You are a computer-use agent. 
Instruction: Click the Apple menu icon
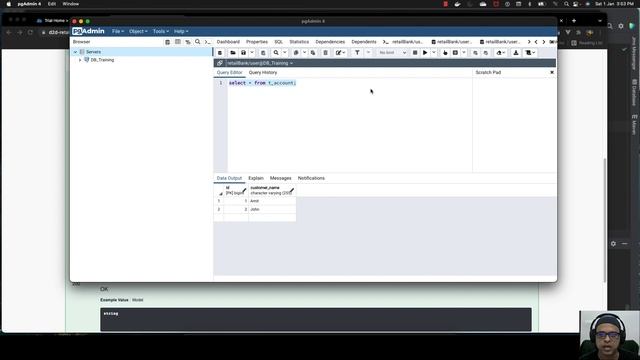[9, 4]
